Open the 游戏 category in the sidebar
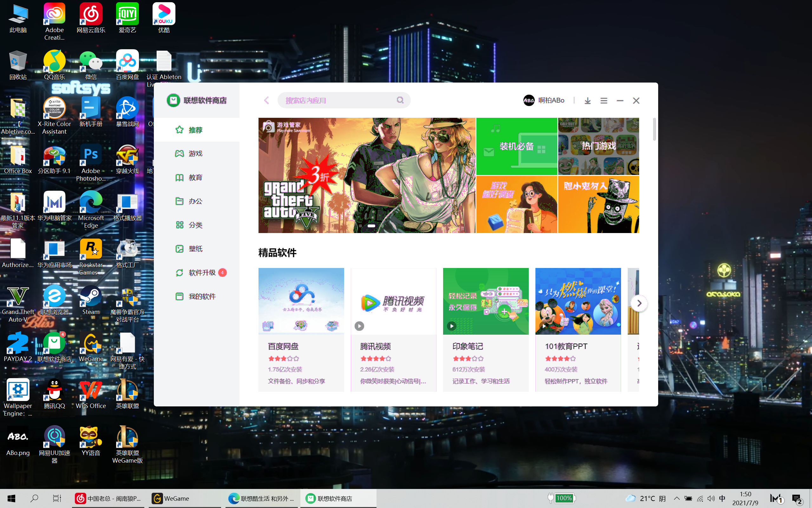 click(x=197, y=154)
